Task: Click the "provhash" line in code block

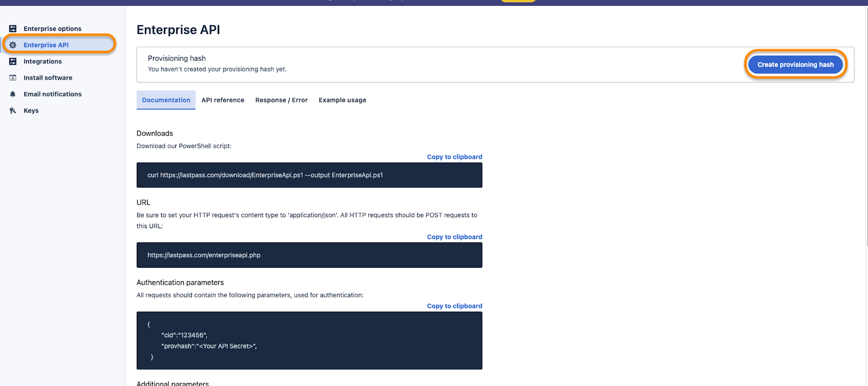Action: point(209,346)
